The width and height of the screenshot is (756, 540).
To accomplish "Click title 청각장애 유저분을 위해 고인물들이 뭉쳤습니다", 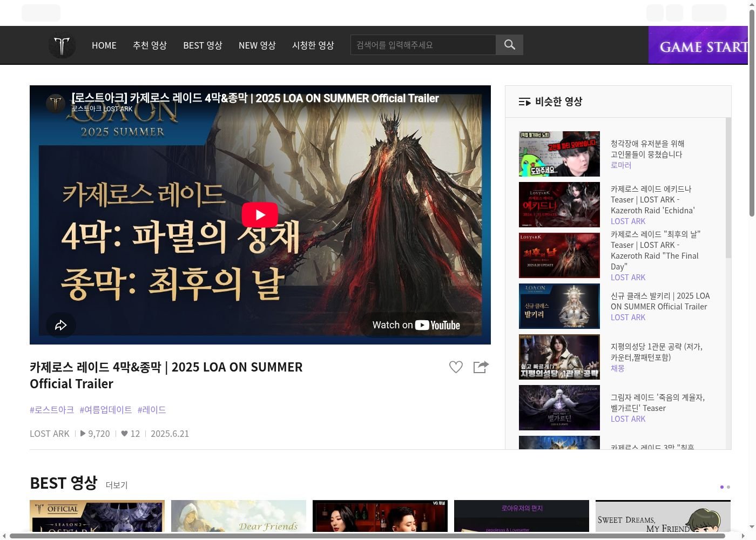I will tap(647, 149).
